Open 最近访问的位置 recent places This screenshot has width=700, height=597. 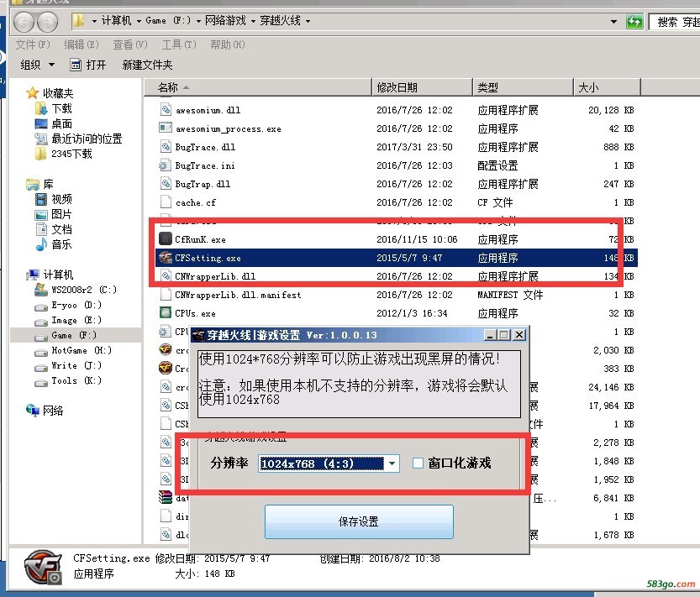point(87,139)
